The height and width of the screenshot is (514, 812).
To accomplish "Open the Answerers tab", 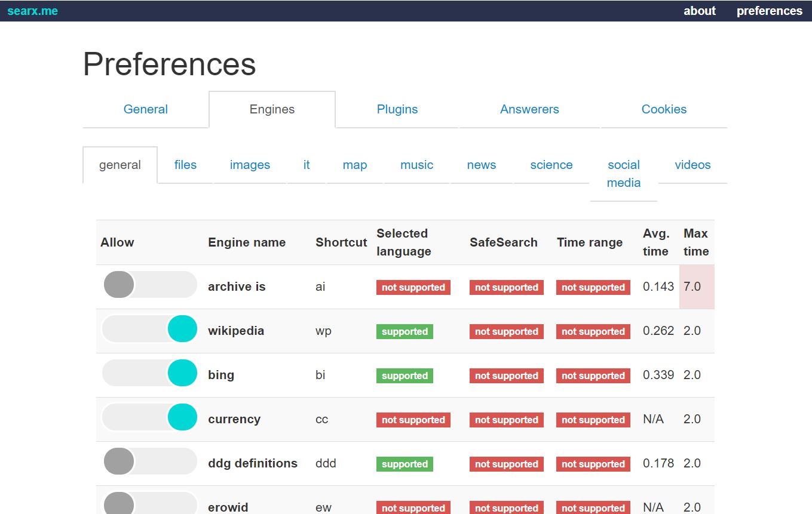I will 529,109.
